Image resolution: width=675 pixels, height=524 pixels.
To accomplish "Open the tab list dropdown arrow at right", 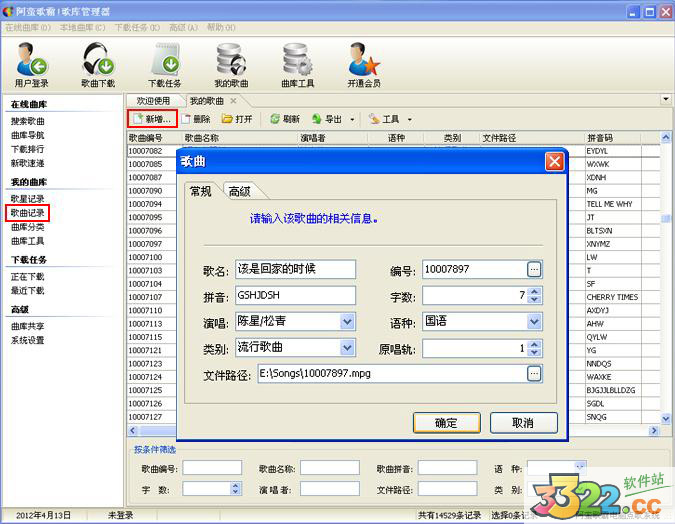I will [x=666, y=99].
